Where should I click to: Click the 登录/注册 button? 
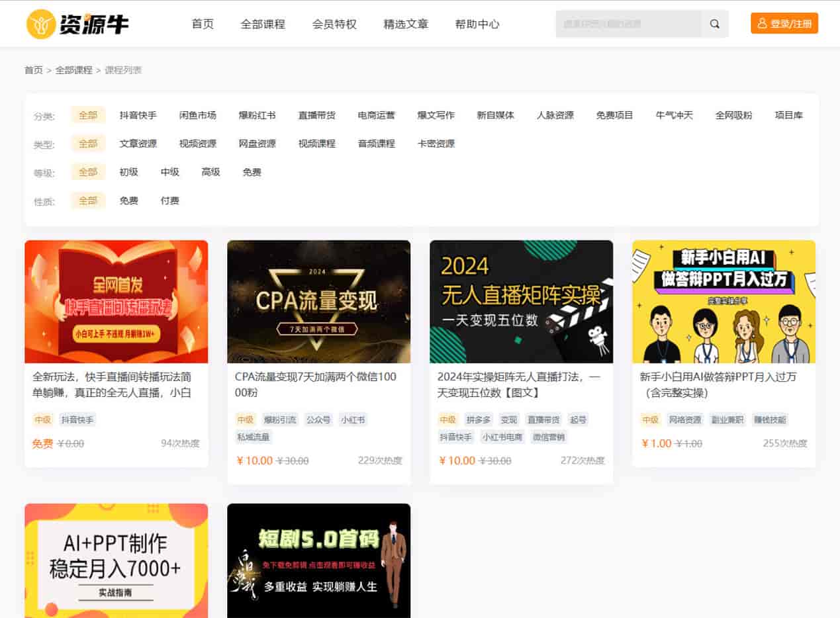[784, 24]
